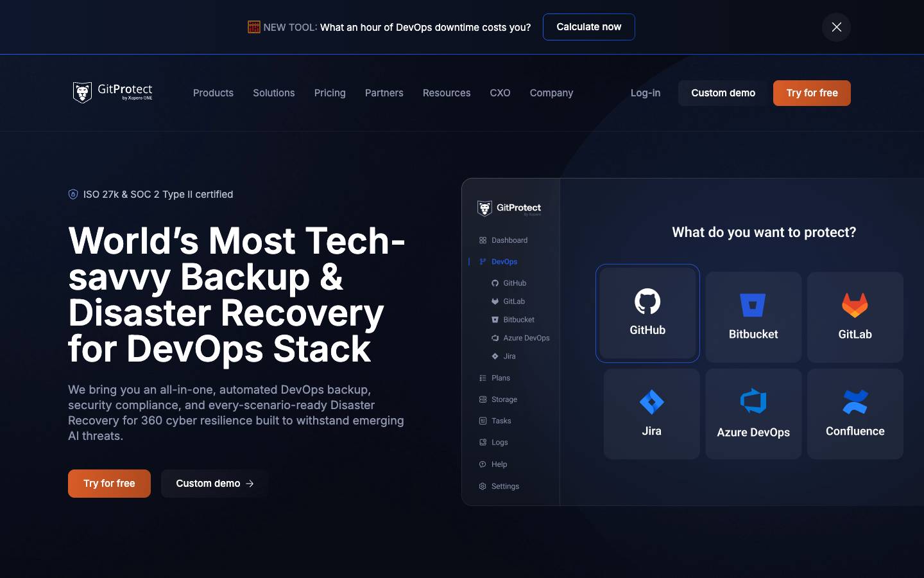Click the Plans sidebar icon
Viewport: 924px width, 578px height.
click(483, 378)
